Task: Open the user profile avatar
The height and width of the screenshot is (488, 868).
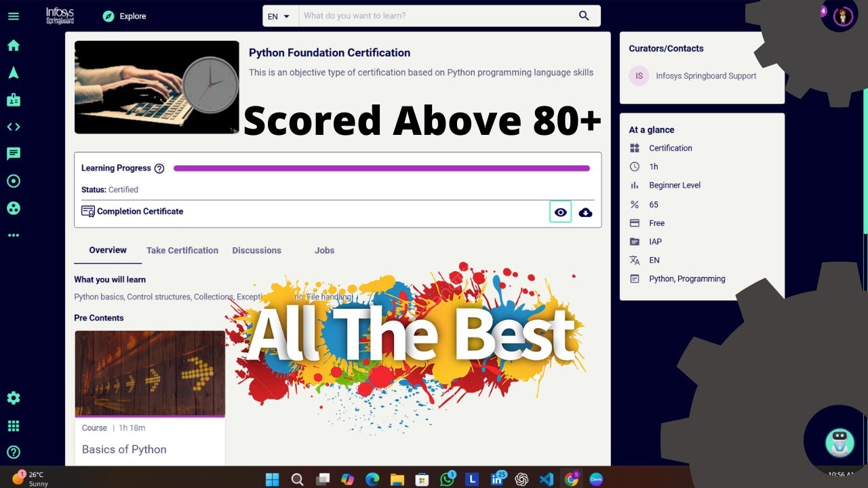Action: click(x=842, y=16)
